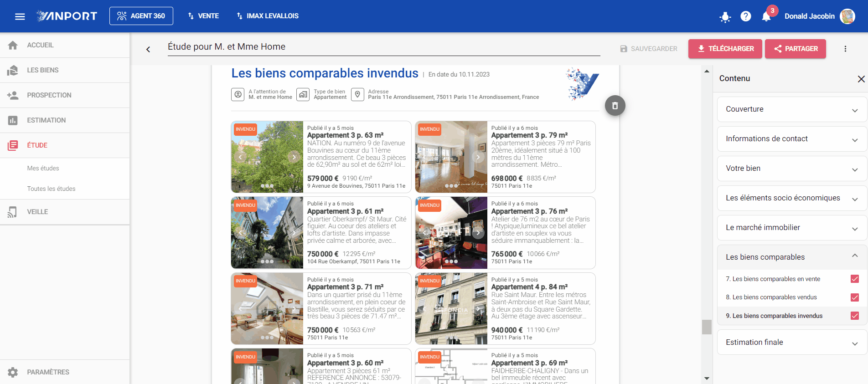Screen dimensions: 868x384
Task: Uncheck Les biens comparables invendus
Action: point(855,316)
